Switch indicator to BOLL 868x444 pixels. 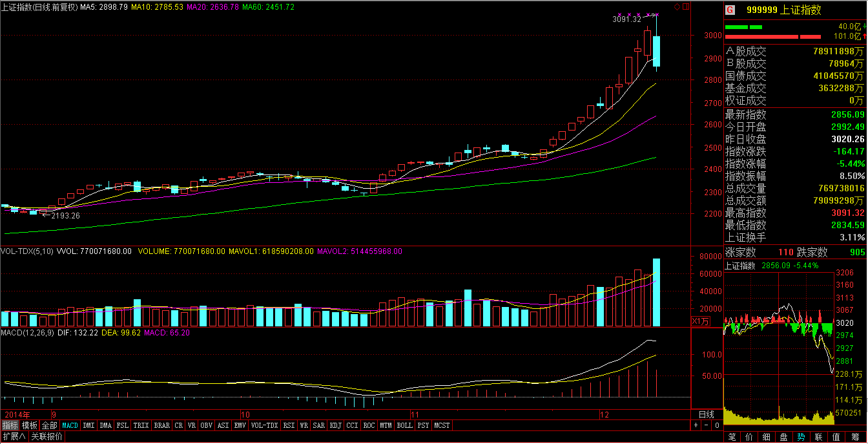[404, 425]
